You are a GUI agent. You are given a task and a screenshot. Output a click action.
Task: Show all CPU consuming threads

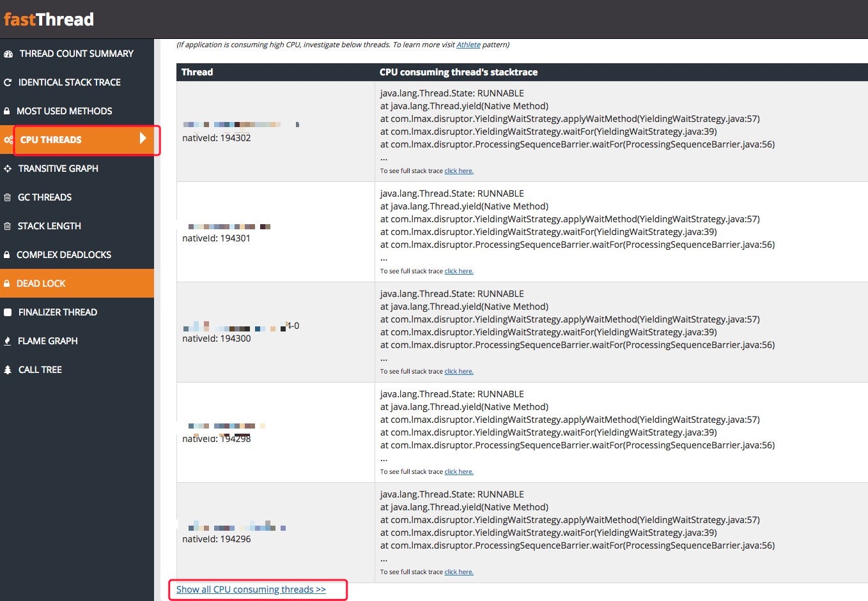pos(251,590)
